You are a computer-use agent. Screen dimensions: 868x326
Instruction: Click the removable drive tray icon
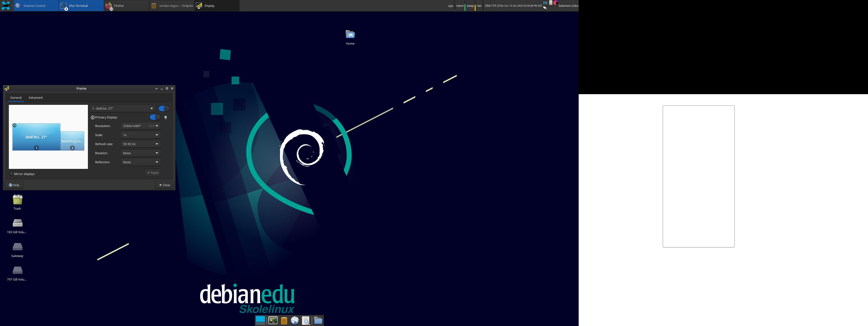[551, 3]
